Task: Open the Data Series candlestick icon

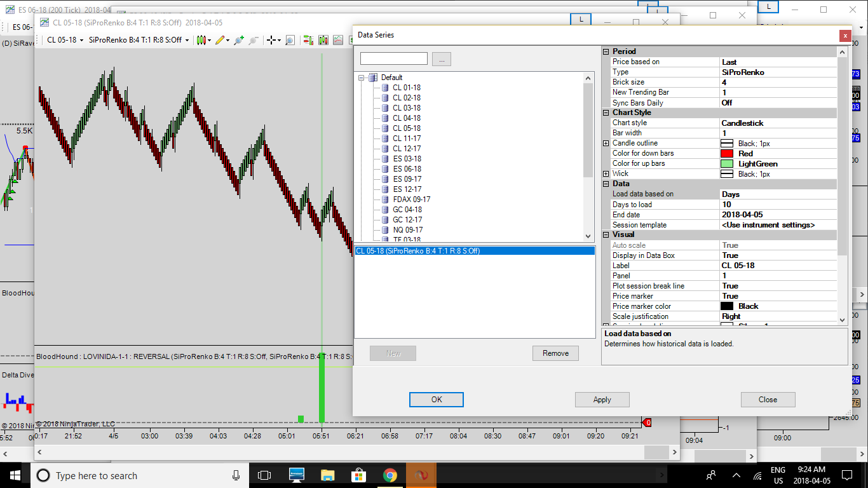Action: 323,40
